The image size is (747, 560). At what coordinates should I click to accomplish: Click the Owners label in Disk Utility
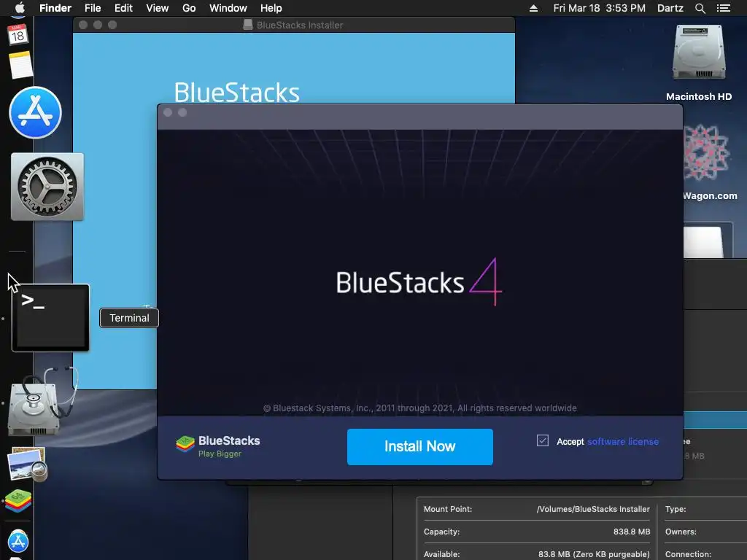point(681,532)
